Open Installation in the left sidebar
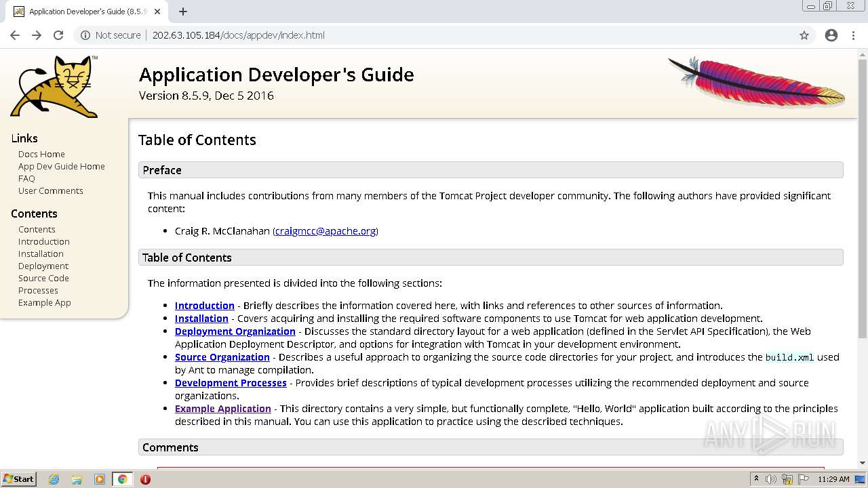Viewport: 868px width, 488px height. click(x=41, y=253)
